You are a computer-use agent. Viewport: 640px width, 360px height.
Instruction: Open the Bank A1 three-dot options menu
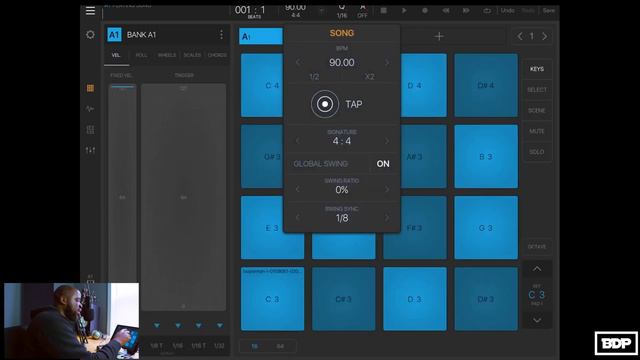tap(221, 35)
